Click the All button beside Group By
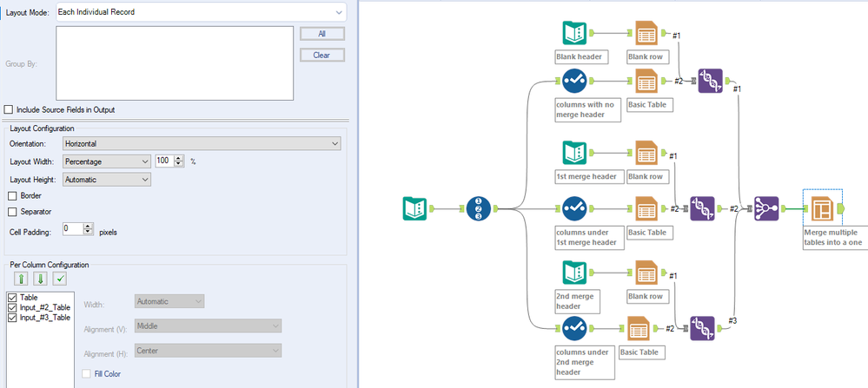This screenshot has width=868, height=388. [322, 34]
